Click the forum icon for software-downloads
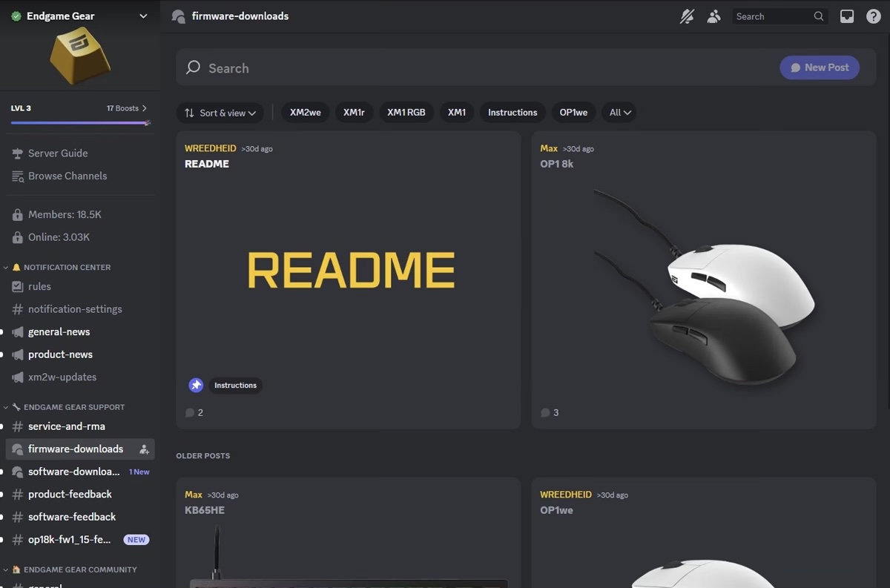890x588 pixels. point(18,472)
